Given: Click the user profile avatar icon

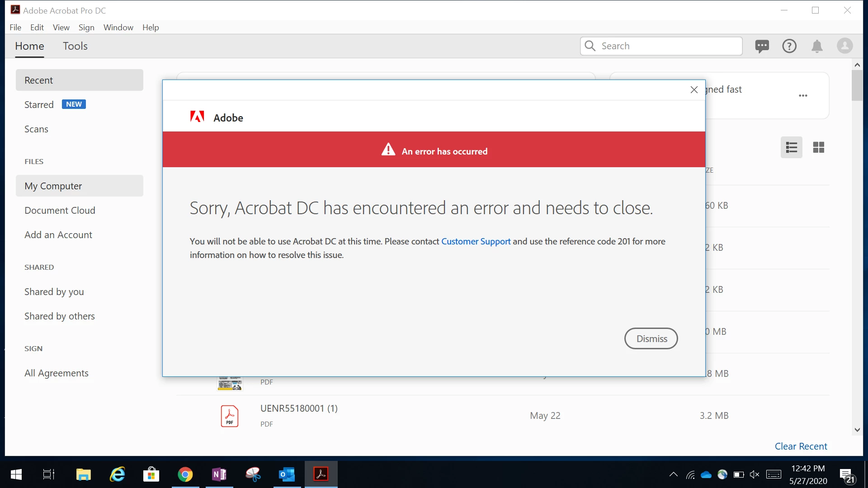Looking at the screenshot, I should coord(844,46).
